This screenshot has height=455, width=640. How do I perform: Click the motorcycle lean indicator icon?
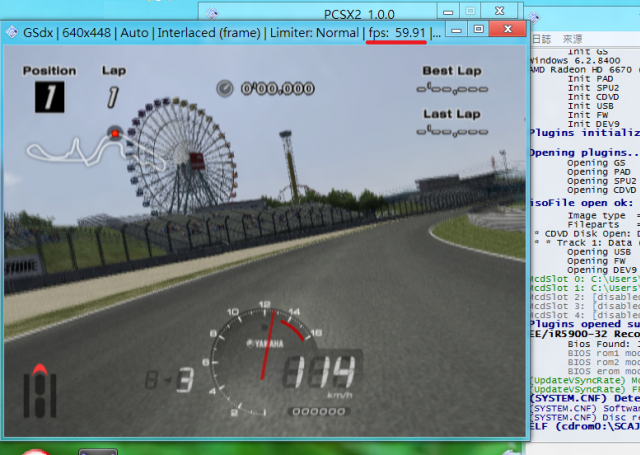[40, 391]
